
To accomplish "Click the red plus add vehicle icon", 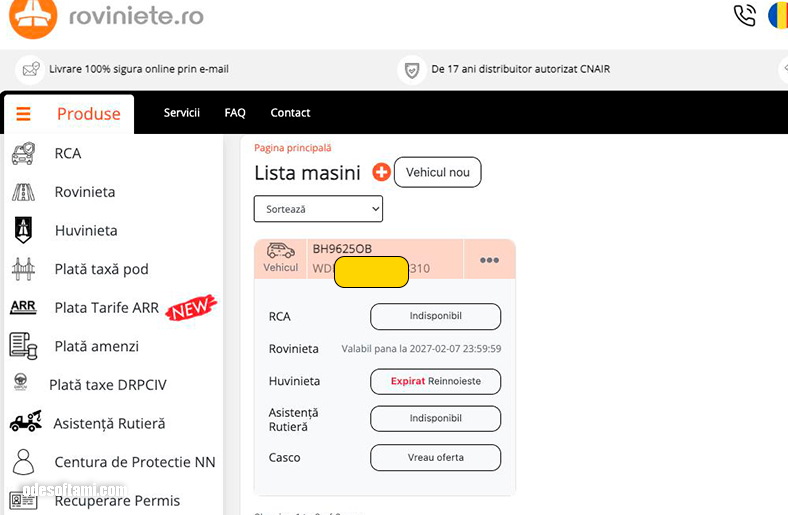I will tap(381, 172).
